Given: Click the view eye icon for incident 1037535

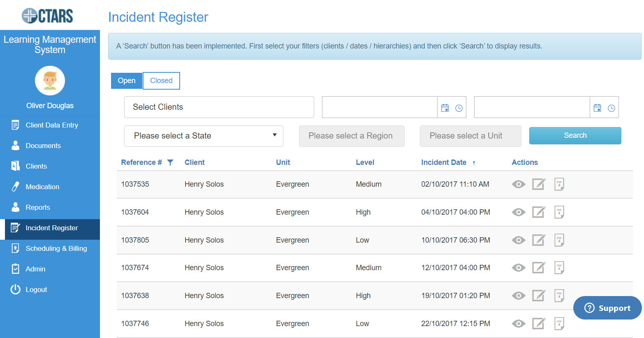Looking at the screenshot, I should [x=518, y=184].
